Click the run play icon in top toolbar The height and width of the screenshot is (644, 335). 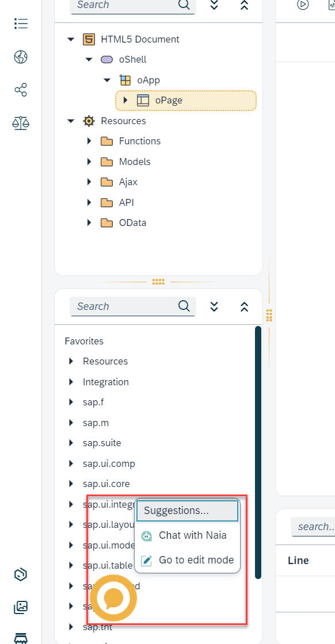[303, 5]
